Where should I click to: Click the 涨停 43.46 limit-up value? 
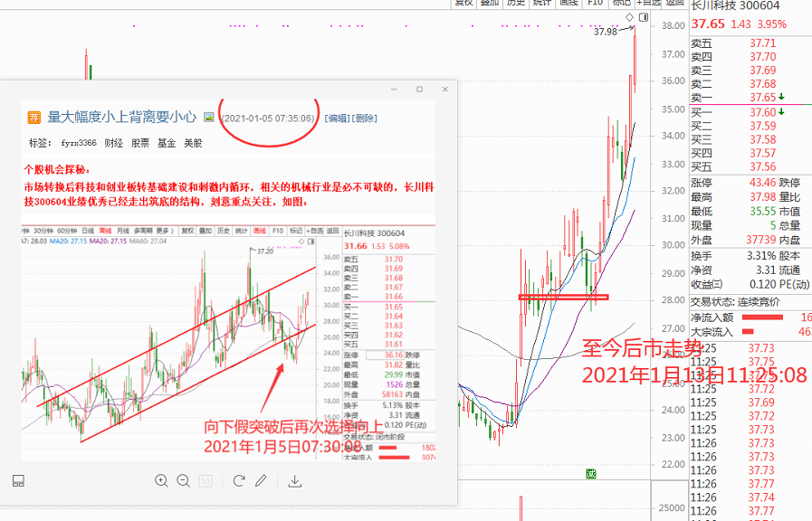(762, 183)
